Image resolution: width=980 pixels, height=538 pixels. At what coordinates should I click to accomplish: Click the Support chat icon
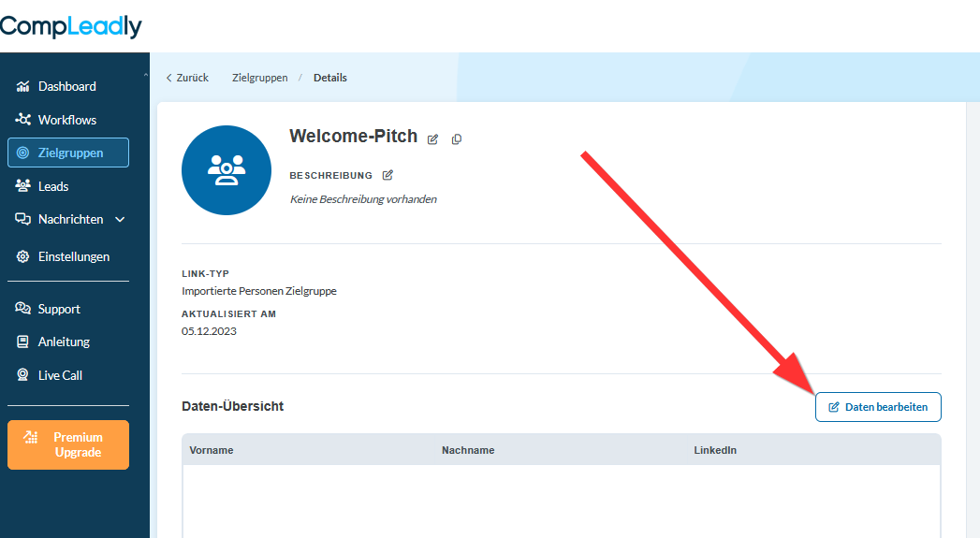[x=23, y=308]
